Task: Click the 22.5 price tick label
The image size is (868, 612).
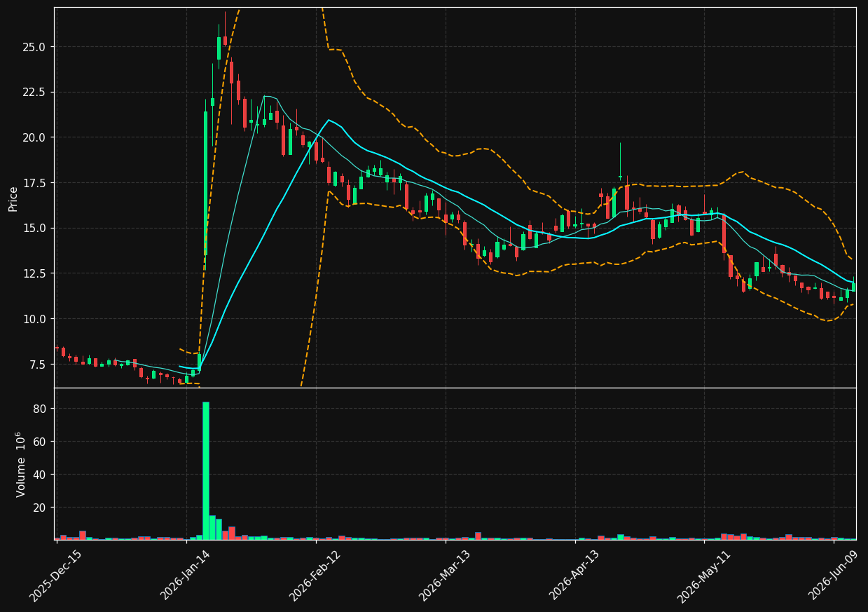Action: 36,93
